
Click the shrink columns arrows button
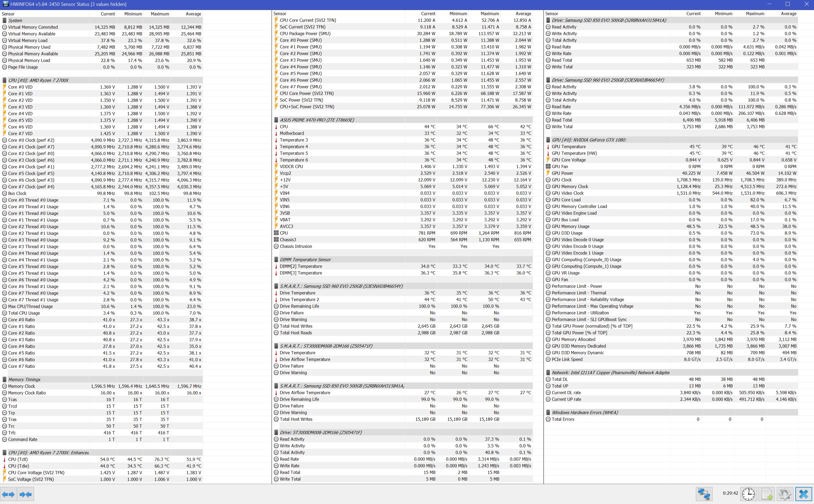click(26, 494)
